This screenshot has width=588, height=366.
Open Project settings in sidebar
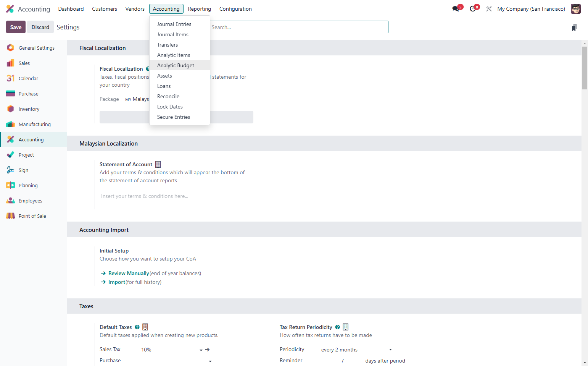[x=34, y=155]
